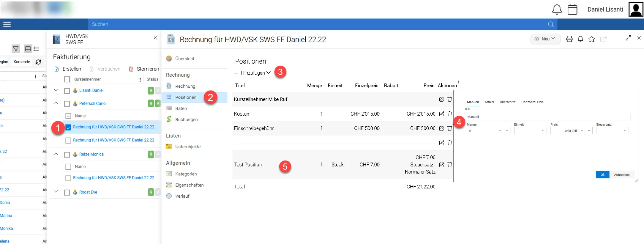Check the Retze Monica checkbox
Screen dimensions: 644x244
[x=67, y=155]
